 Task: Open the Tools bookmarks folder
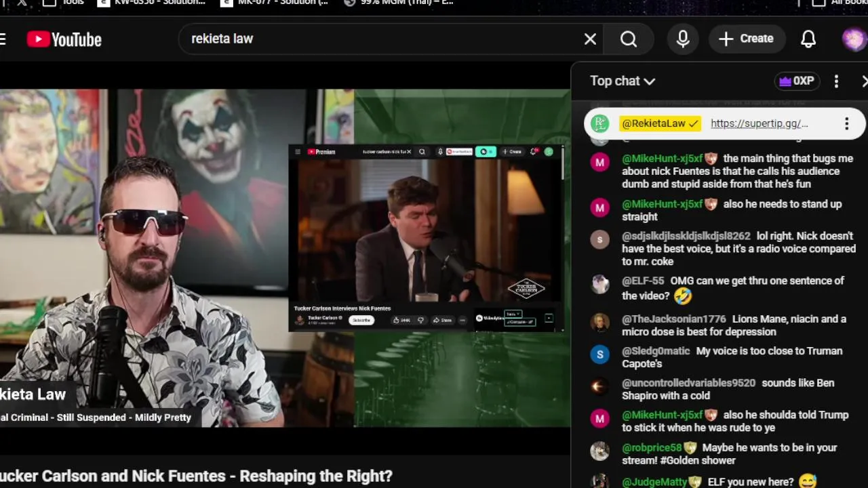click(64, 3)
